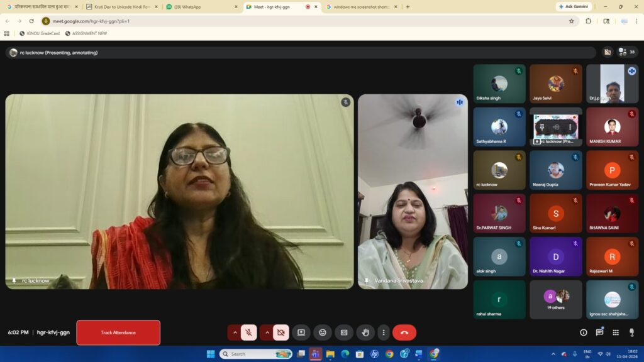Turn on the camera

280,332
